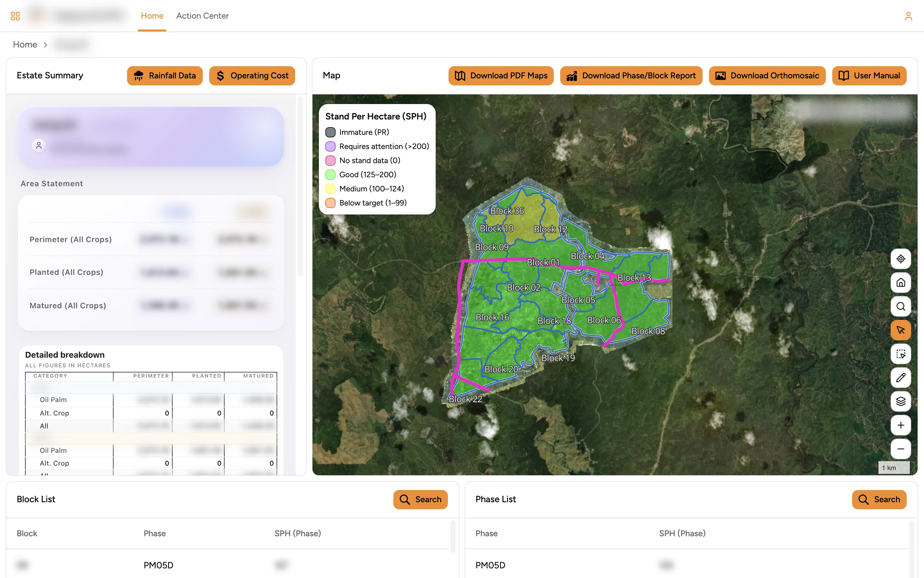924x578 pixels.
Task: Click the Estate Summary panel scrollbar
Action: click(x=301, y=186)
